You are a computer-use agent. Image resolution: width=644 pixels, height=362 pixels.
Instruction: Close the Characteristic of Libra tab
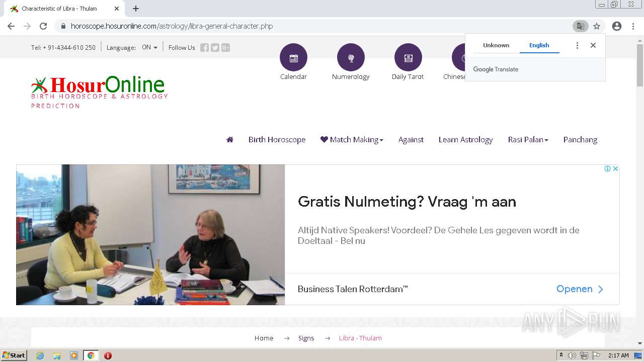point(117,9)
